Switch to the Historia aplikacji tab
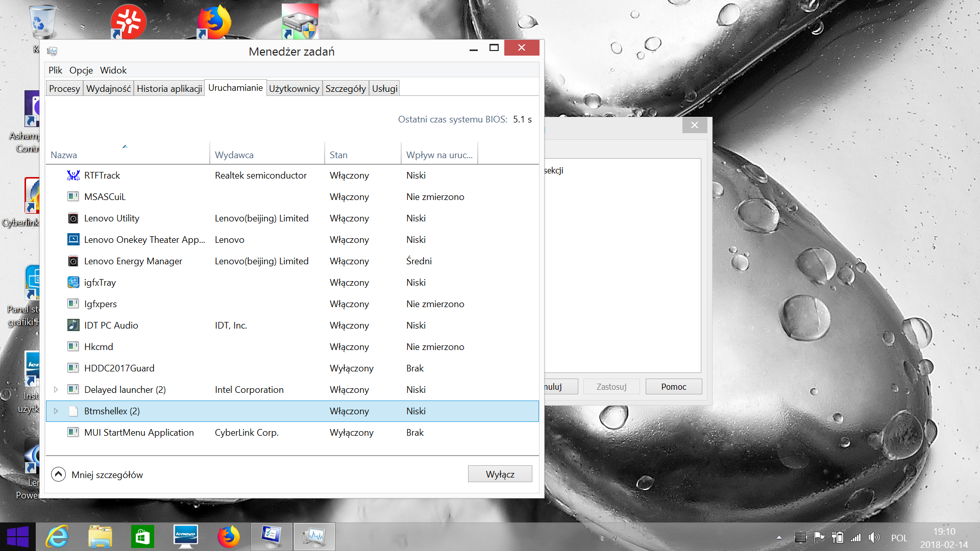 (x=169, y=88)
